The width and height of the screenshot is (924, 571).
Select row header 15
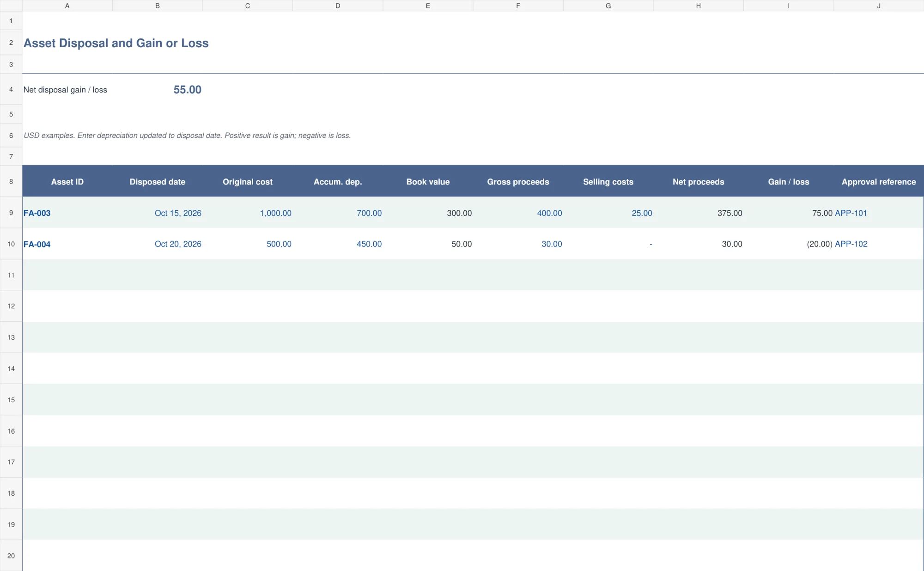11,400
